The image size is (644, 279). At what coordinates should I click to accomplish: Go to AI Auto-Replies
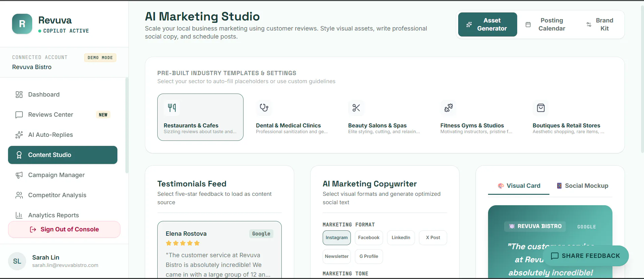[x=63, y=135]
